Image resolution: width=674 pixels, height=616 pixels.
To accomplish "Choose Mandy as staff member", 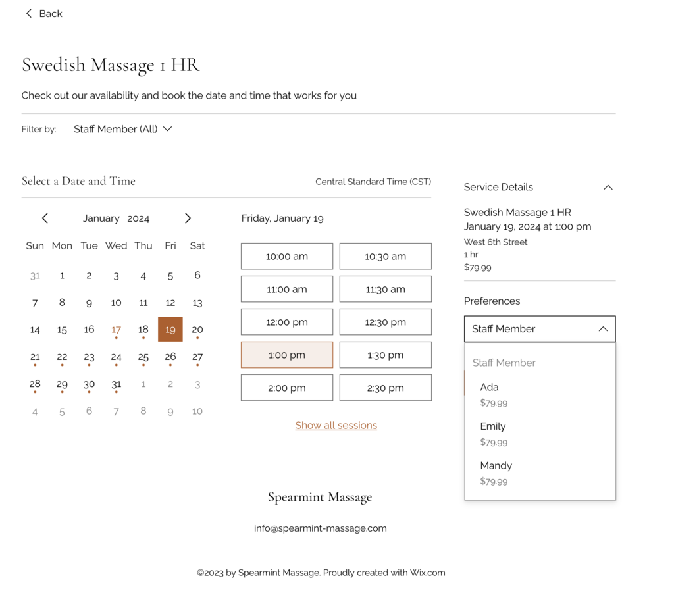I will point(540,473).
